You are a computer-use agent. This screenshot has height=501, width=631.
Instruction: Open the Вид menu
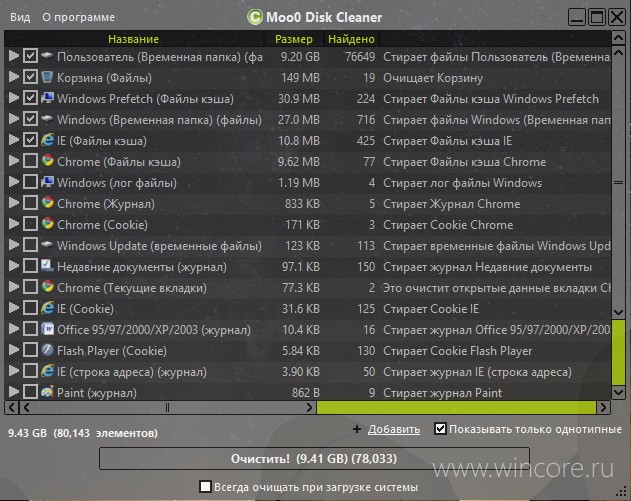[x=20, y=17]
